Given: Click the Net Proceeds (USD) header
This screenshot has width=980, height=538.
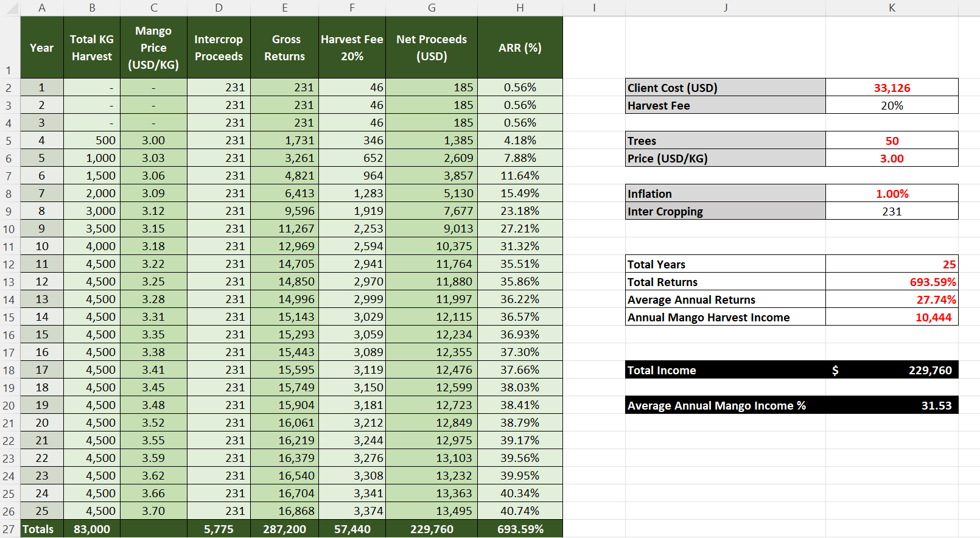Looking at the screenshot, I should [x=432, y=47].
